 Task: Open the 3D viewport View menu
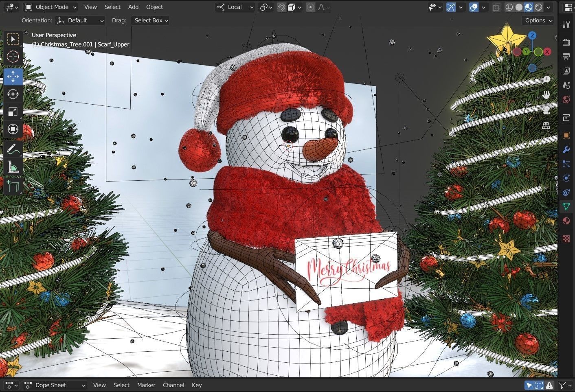pyautogui.click(x=90, y=7)
